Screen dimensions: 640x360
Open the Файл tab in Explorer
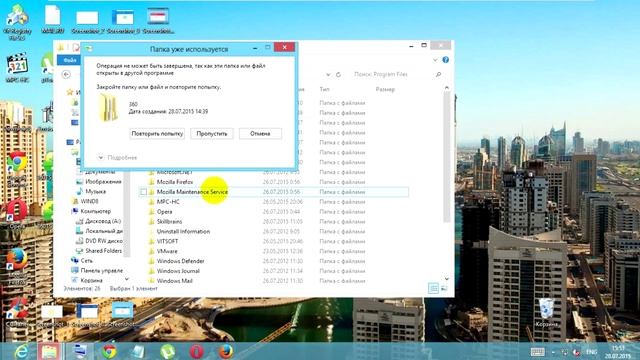[69, 60]
